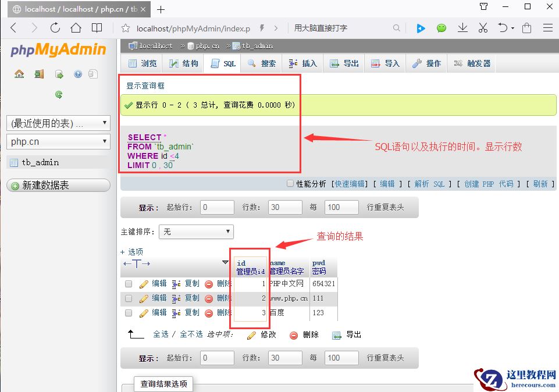Toggle the 性能分析 checkbox
559x392 pixels.
point(290,183)
